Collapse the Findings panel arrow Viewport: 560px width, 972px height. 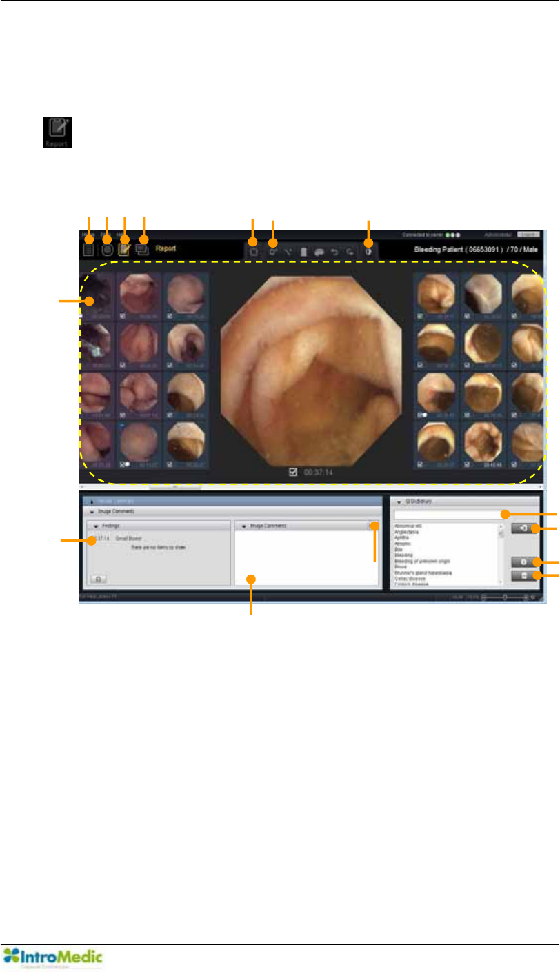click(x=97, y=526)
